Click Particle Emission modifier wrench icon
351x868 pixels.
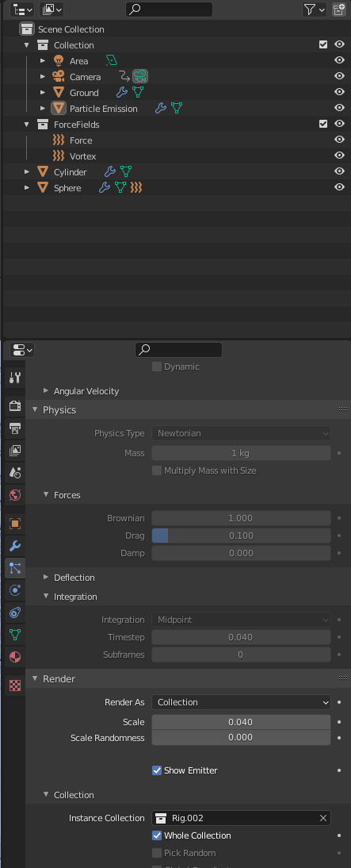[160, 109]
